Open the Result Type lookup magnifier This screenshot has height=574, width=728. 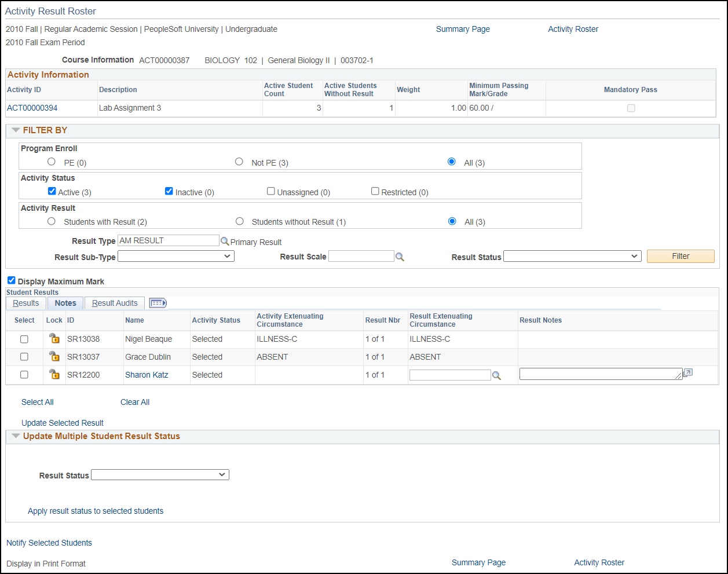click(x=224, y=240)
